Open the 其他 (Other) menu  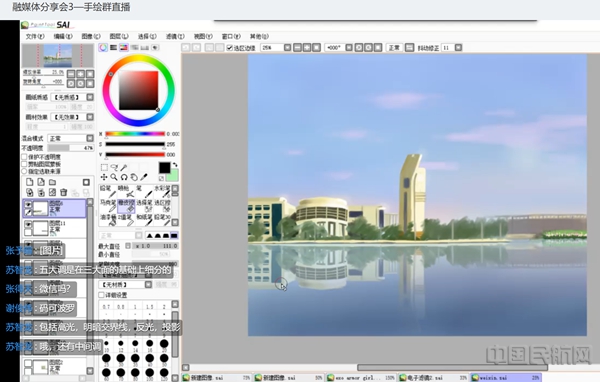point(259,36)
